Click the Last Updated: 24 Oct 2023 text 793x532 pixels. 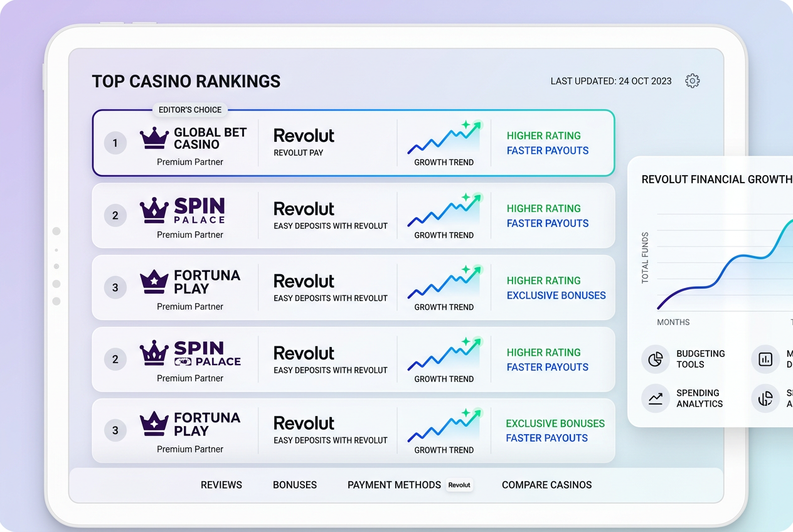[611, 81]
